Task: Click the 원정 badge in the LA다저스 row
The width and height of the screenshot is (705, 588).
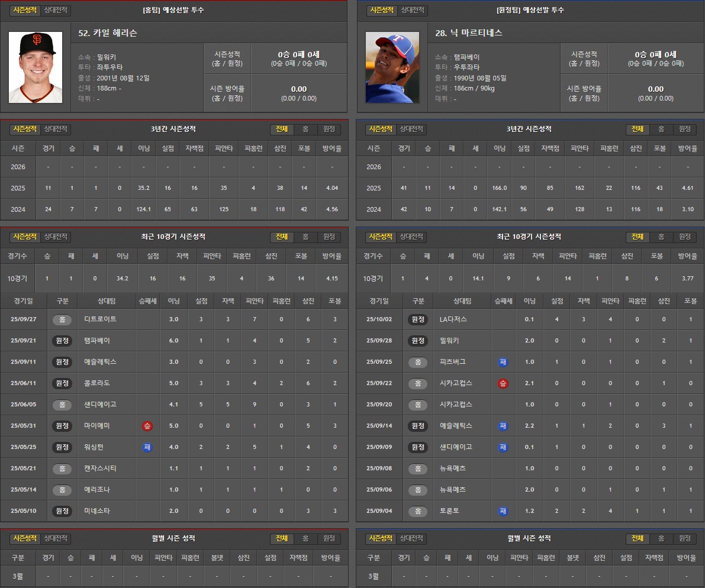Action: click(418, 319)
